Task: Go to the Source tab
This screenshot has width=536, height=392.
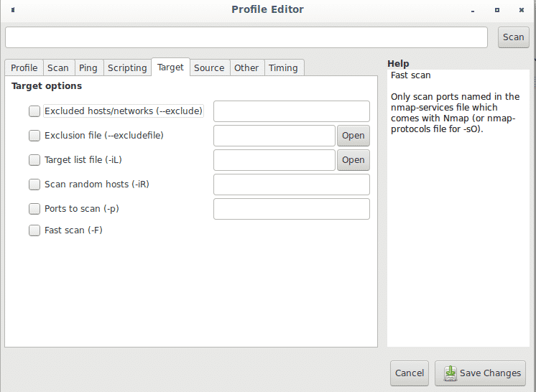Action: click(209, 67)
